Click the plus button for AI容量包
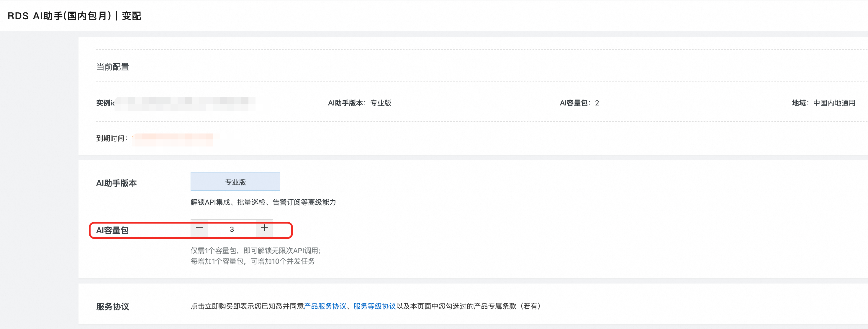The width and height of the screenshot is (868, 329). 264,229
